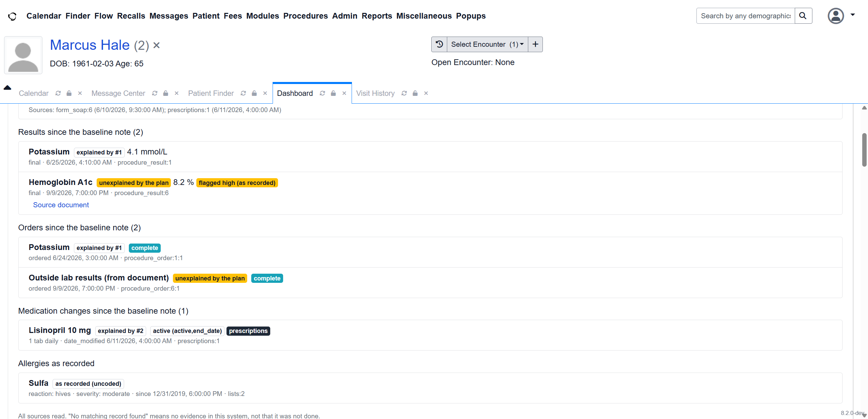Toggle lock on Patient Finder tab

[x=254, y=93]
